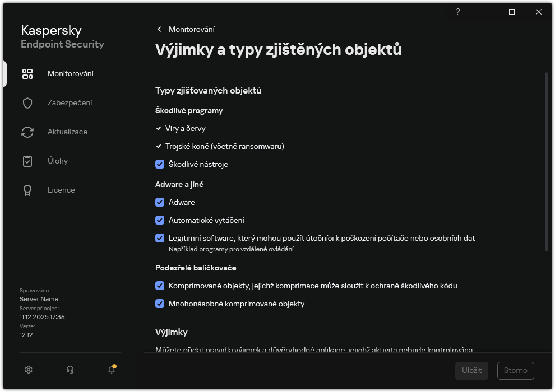The width and height of the screenshot is (555, 392).
Task: Uncheck the Adware option
Action: point(160,202)
